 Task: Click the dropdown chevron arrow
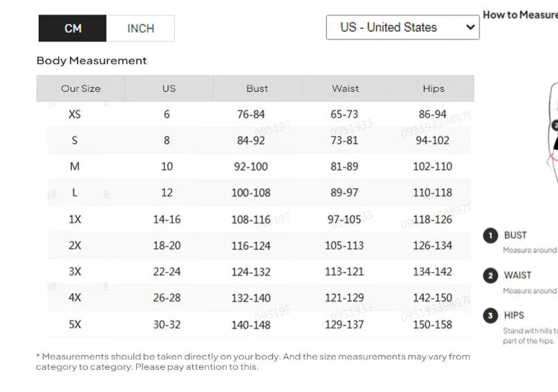point(470,28)
